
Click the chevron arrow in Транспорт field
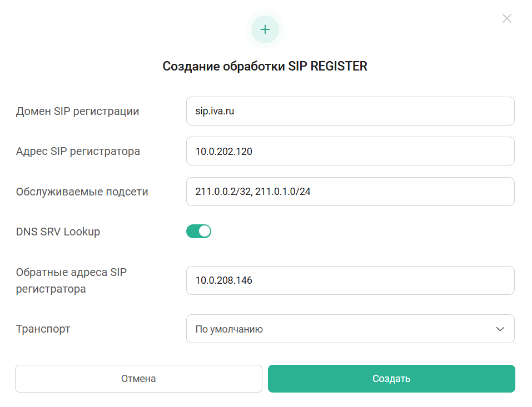click(x=500, y=329)
